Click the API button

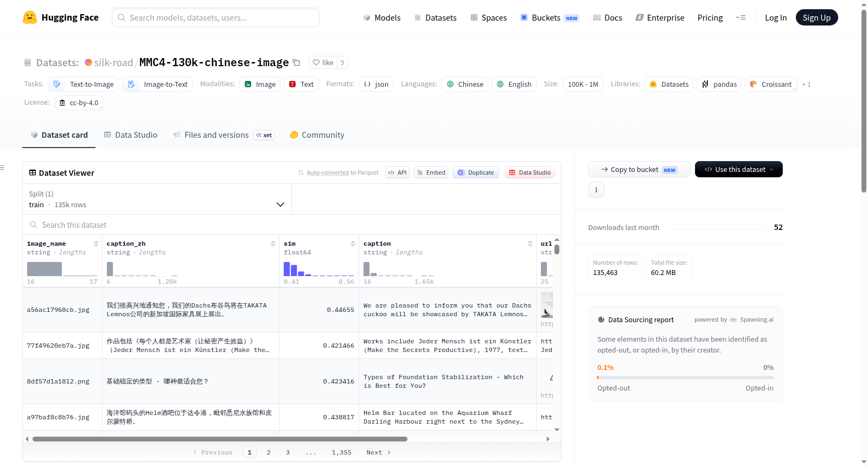pyautogui.click(x=397, y=172)
